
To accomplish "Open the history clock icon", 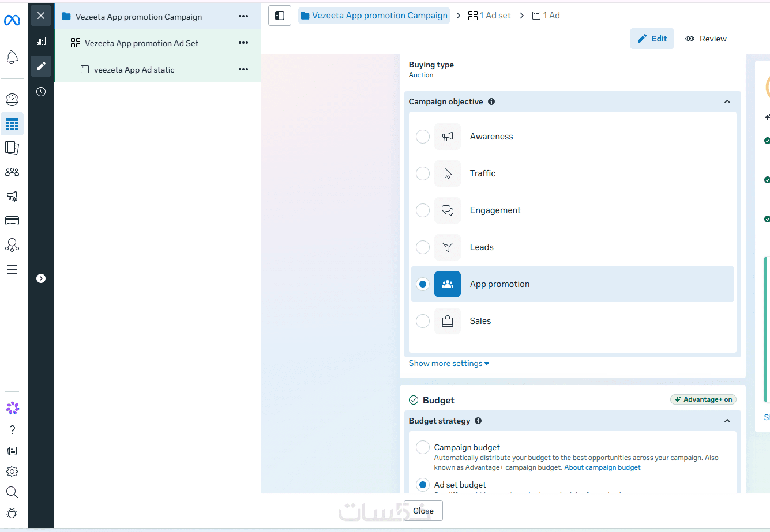I will coord(41,92).
